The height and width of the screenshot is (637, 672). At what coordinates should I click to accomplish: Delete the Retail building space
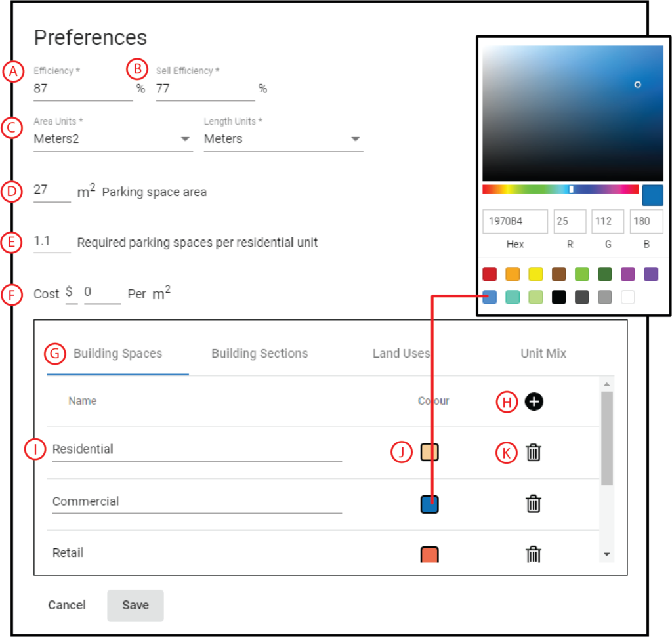533,554
